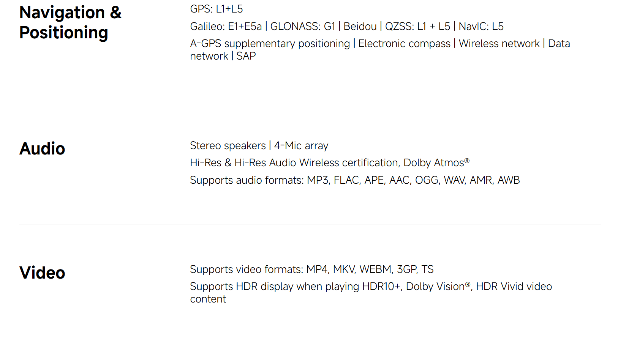Click the SAP text
Screen dimensions: 618x364
(x=246, y=56)
